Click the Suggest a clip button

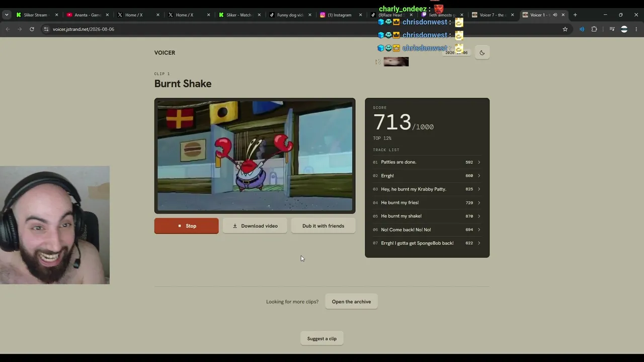(x=322, y=338)
